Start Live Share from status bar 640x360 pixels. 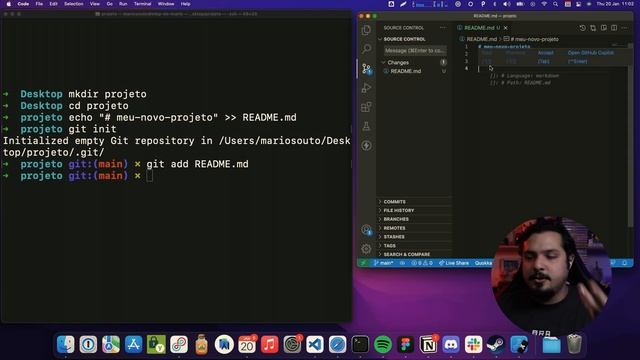tap(454, 263)
